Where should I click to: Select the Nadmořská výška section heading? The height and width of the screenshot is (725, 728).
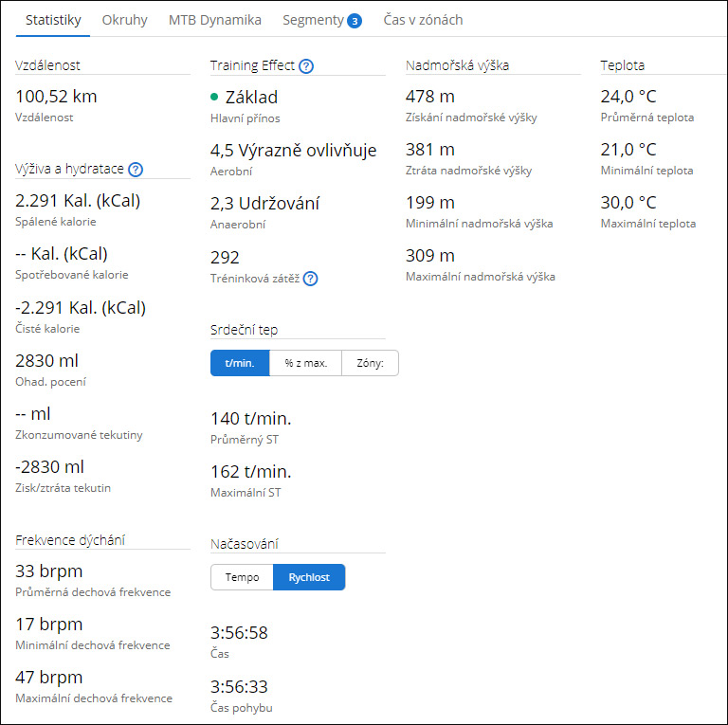click(457, 65)
